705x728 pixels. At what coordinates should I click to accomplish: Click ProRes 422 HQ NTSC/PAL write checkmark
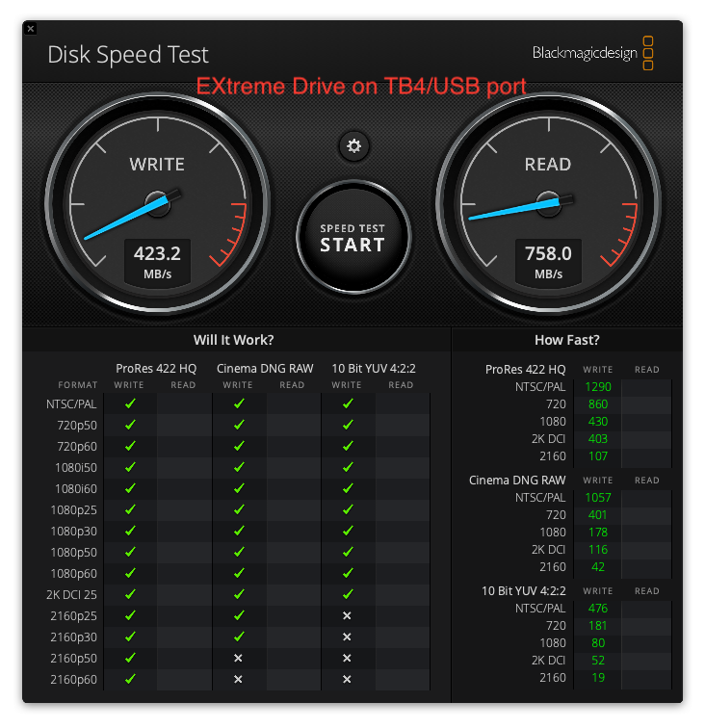130,403
